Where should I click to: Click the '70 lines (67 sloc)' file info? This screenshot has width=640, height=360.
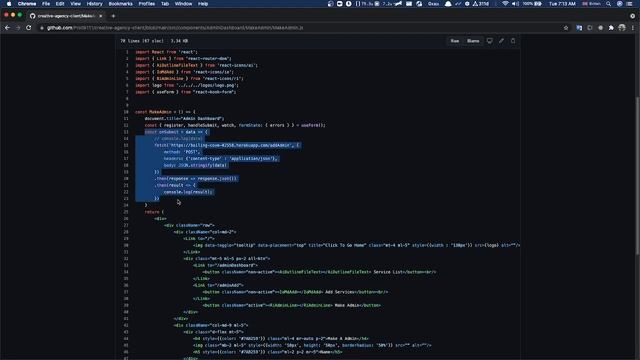(142, 41)
